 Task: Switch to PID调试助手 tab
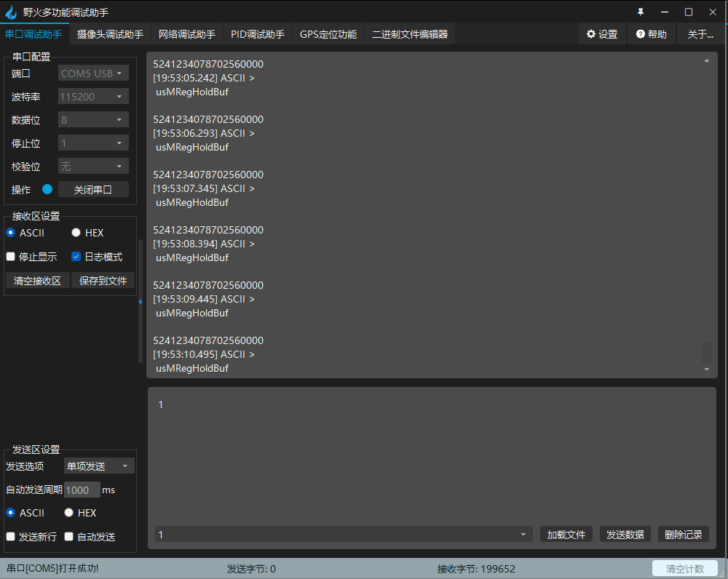(x=258, y=34)
